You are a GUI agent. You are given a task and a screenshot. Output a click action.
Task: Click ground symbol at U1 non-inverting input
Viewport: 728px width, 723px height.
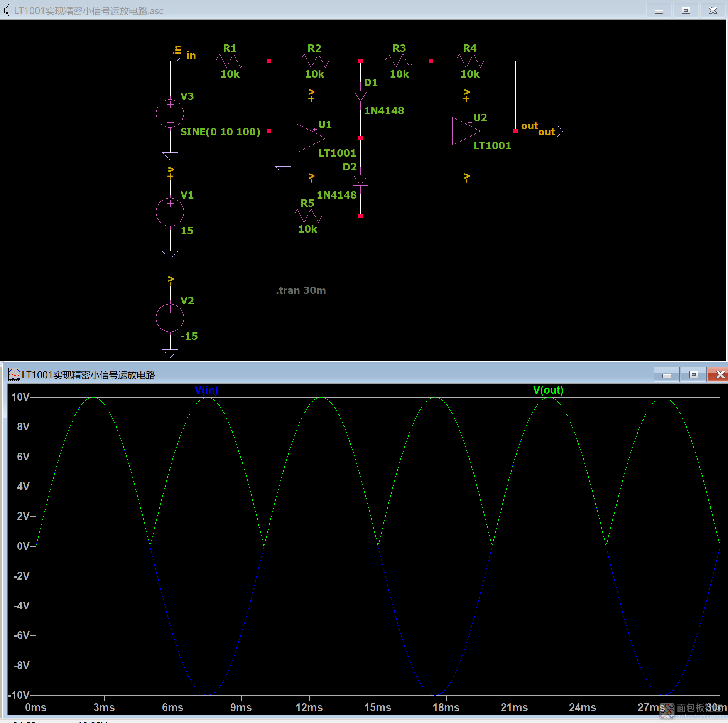(x=283, y=170)
